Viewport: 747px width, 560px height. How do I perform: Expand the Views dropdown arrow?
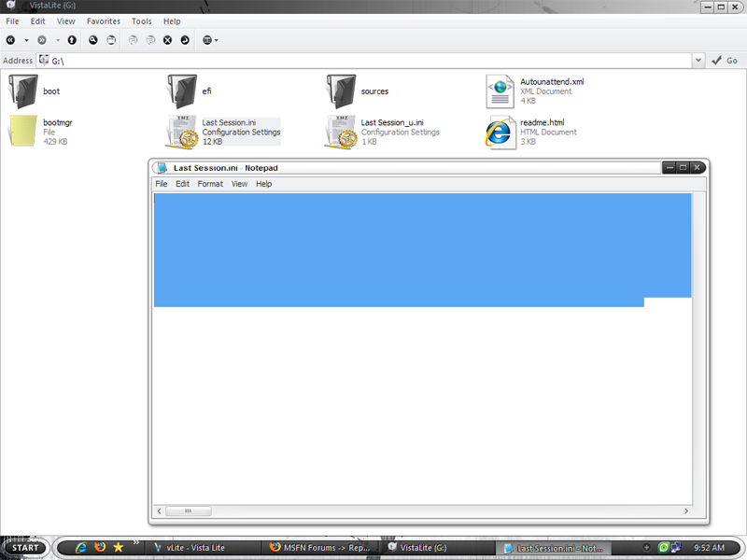tap(217, 40)
